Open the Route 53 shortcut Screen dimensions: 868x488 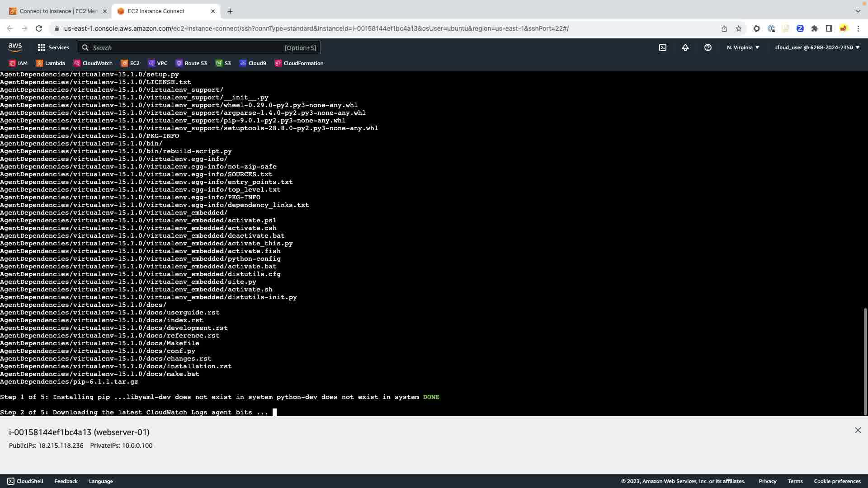(x=191, y=63)
